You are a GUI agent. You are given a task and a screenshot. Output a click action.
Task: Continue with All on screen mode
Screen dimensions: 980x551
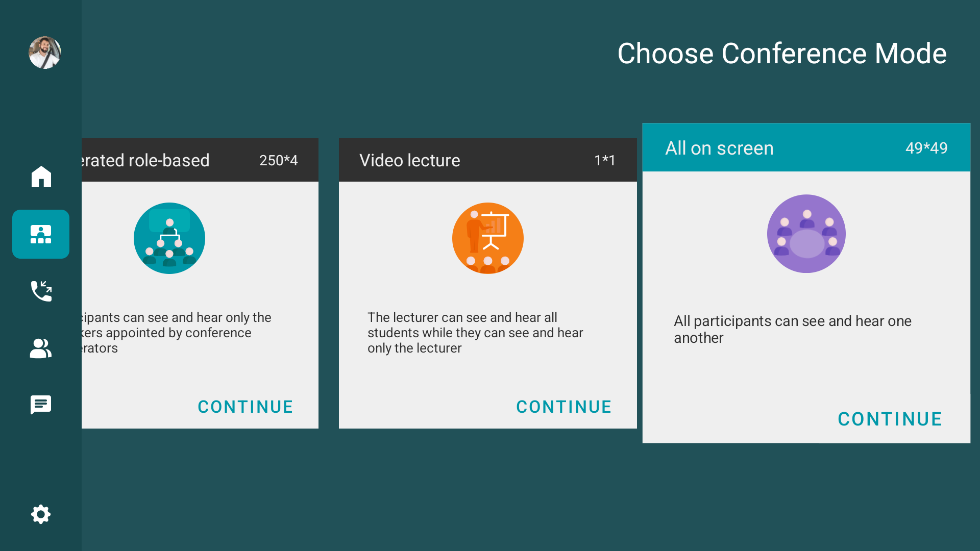(x=890, y=419)
